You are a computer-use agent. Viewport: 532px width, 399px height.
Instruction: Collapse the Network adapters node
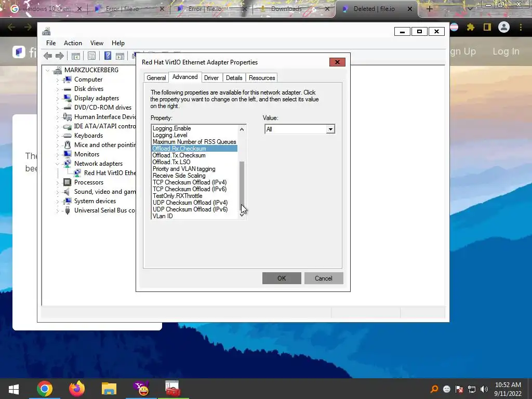tap(57, 164)
